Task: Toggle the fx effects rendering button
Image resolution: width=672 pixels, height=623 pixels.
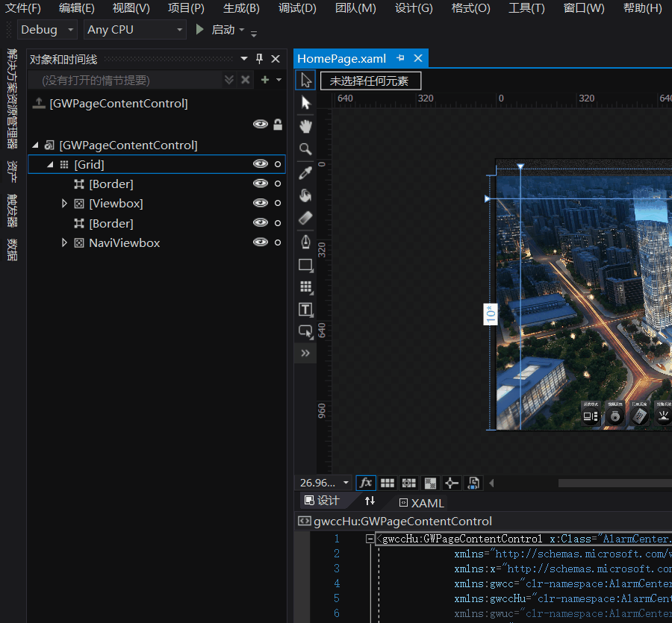Action: point(366,483)
